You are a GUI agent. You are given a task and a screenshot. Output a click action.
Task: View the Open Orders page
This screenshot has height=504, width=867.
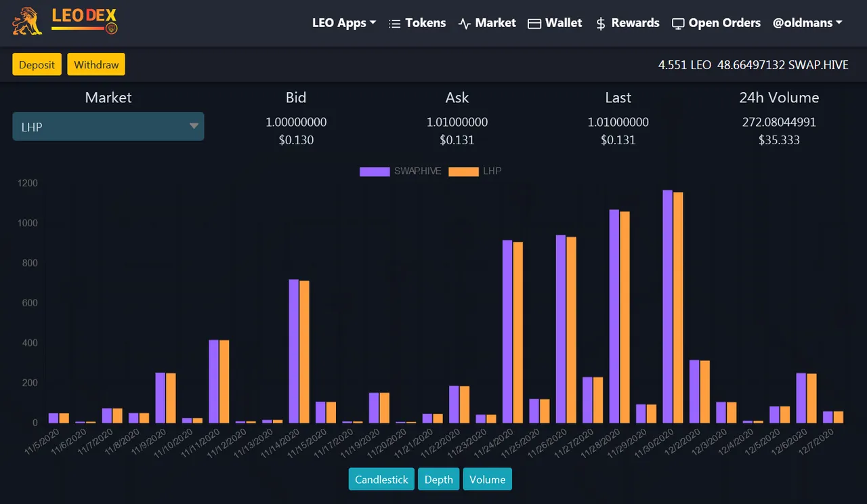tap(716, 23)
